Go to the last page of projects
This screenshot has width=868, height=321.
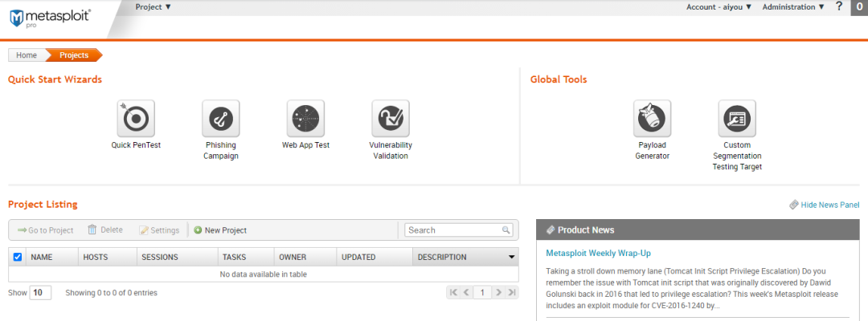512,293
